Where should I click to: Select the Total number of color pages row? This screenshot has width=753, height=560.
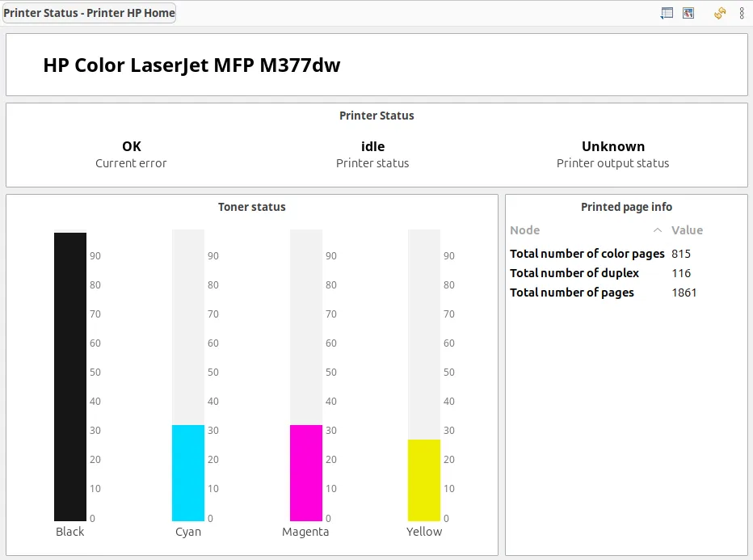(x=587, y=253)
